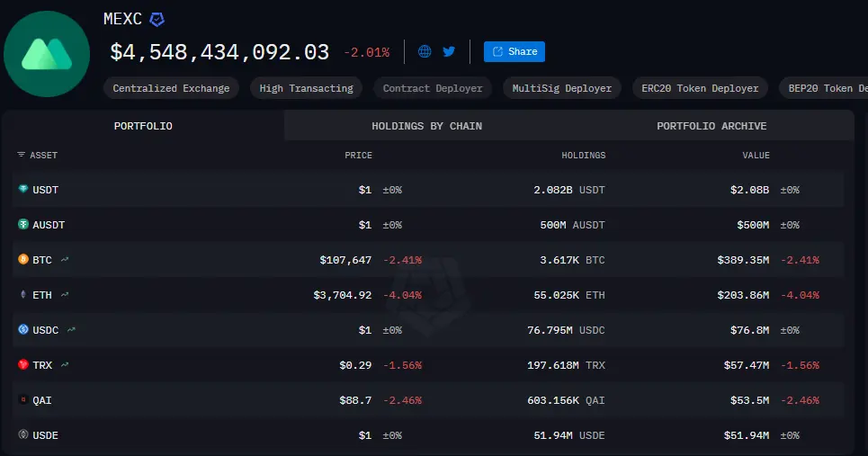Click the MEXC green logo avatar
Image resolution: width=868 pixels, height=456 pixels.
pos(47,54)
